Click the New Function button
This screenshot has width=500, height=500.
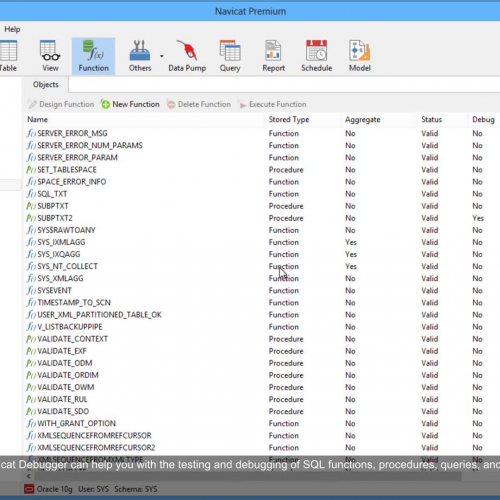(130, 104)
